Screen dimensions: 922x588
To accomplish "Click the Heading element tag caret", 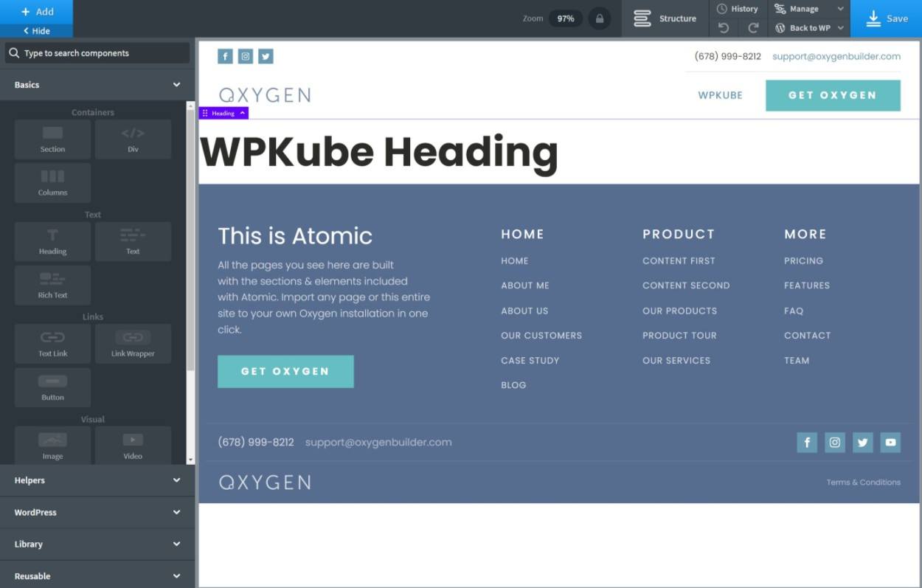I will point(243,113).
